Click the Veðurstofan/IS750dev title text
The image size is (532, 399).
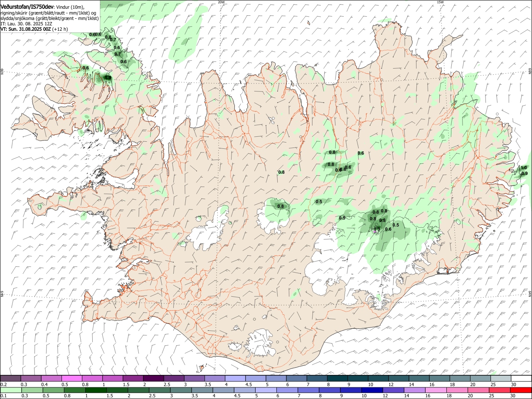(27, 7)
